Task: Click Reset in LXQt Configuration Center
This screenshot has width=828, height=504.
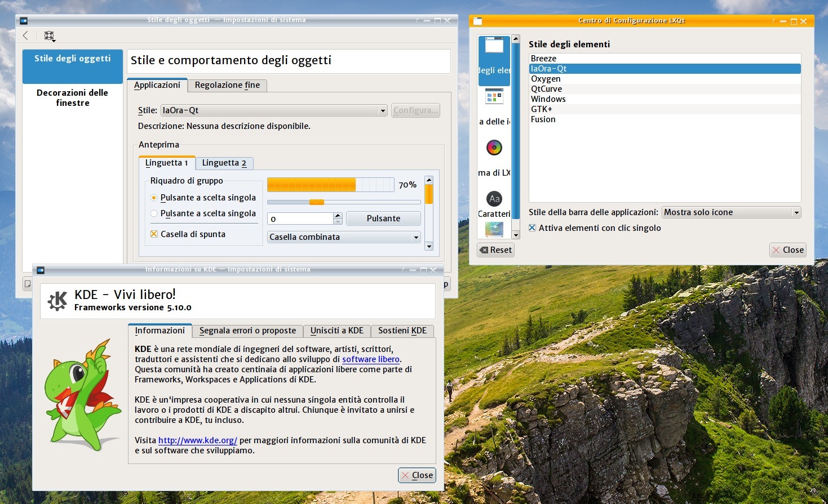Action: [495, 250]
